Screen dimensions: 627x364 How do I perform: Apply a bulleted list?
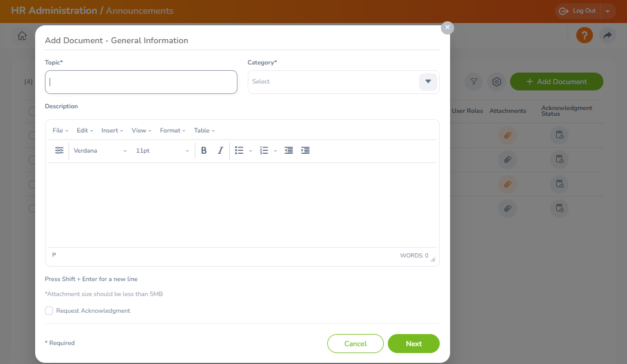click(x=239, y=150)
